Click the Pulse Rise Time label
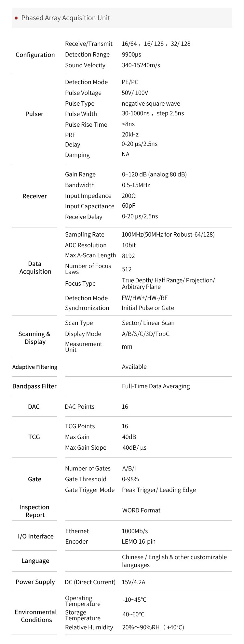Screen dimensions: 244x644 tap(86, 124)
